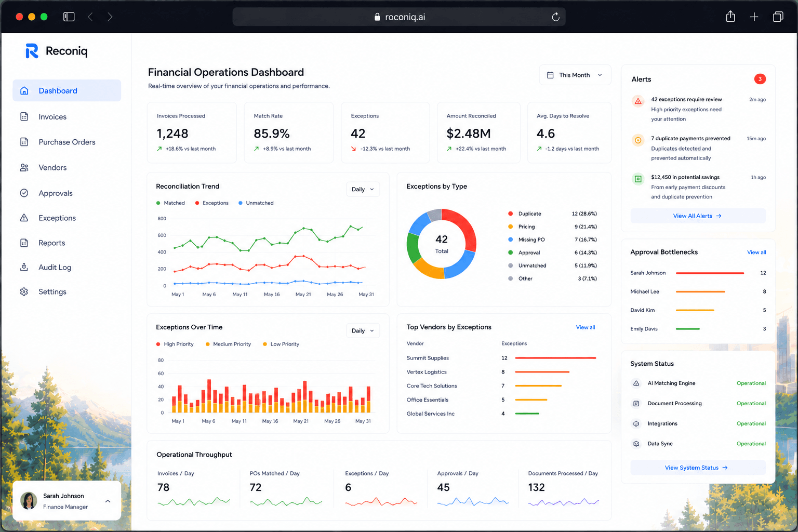Viewport: 798px width, 532px height.
Task: Click the Match Rate 85.9% value
Action: tap(272, 134)
